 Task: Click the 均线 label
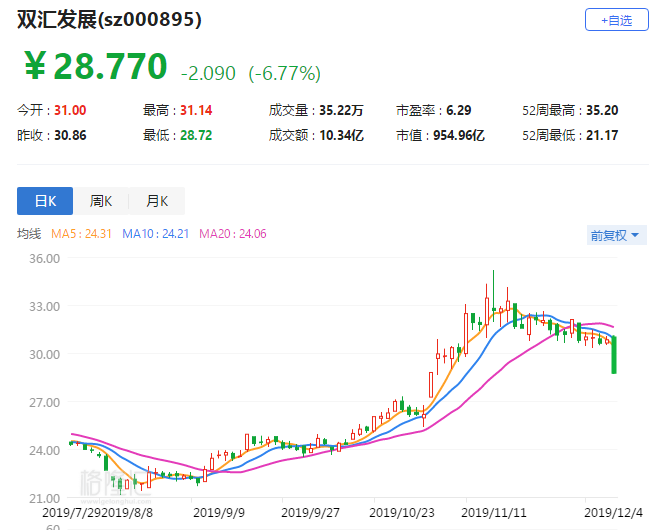pos(29,234)
